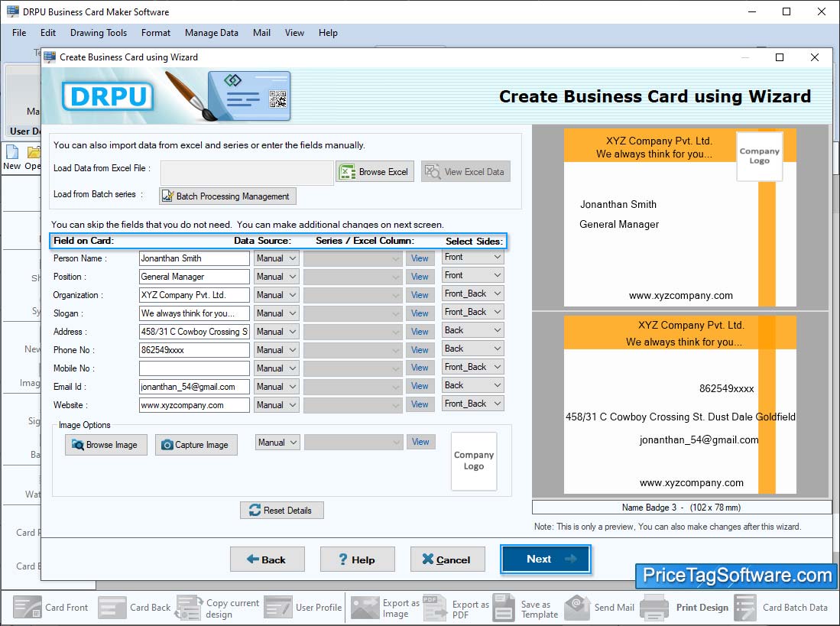Click the Export as Image icon
Image resolution: width=840 pixels, height=626 pixels.
click(365, 607)
